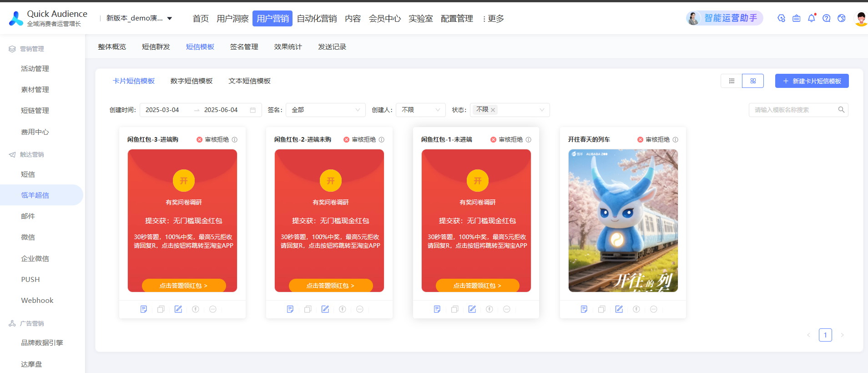This screenshot has width=868, height=373.
Task: Open 自动化营销 top menu
Action: pos(317,19)
